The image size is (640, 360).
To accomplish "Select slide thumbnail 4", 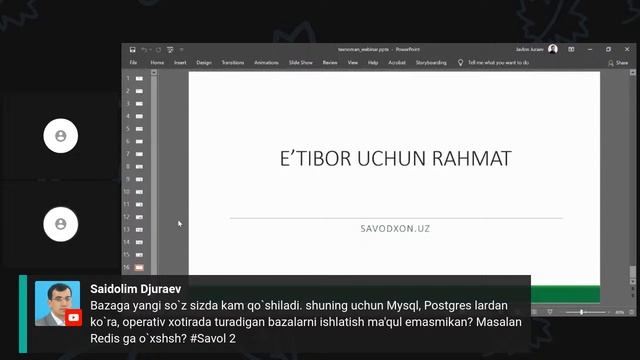I will [139, 116].
